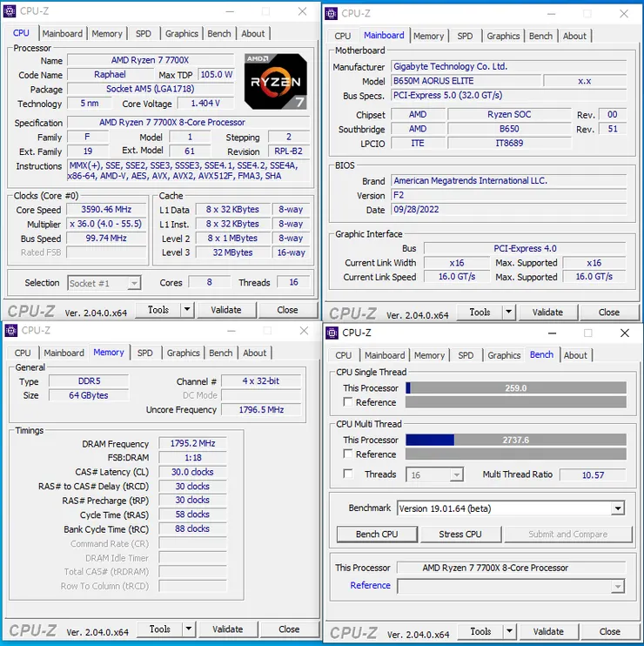Click the AMD Ryzen 7 logo image
This screenshot has height=646, width=644.
tap(276, 81)
